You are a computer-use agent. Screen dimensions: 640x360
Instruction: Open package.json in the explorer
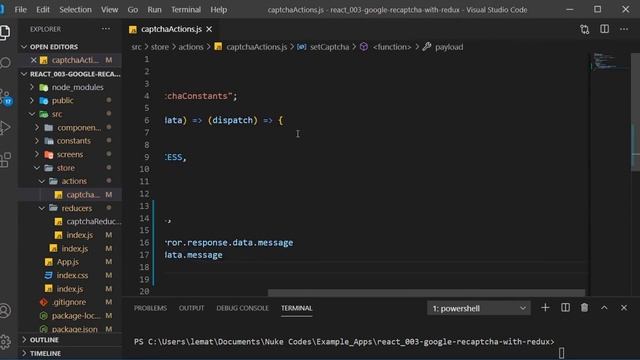click(x=69, y=329)
